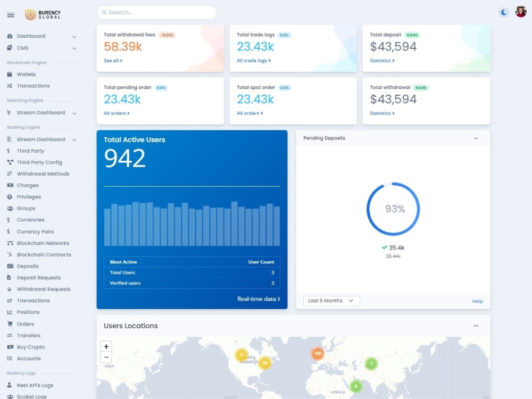This screenshot has width=532, height=399.
Task: Click the Help link in Pending Deposits
Action: coord(477,301)
